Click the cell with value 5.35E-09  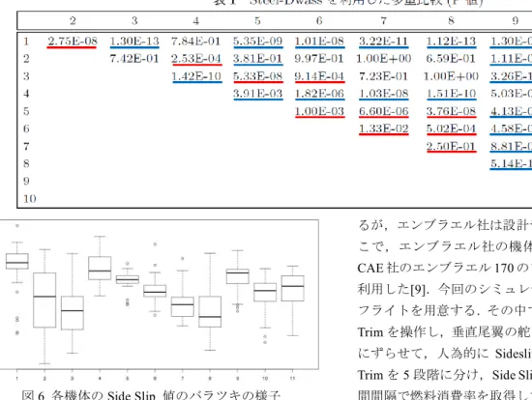pos(258,41)
